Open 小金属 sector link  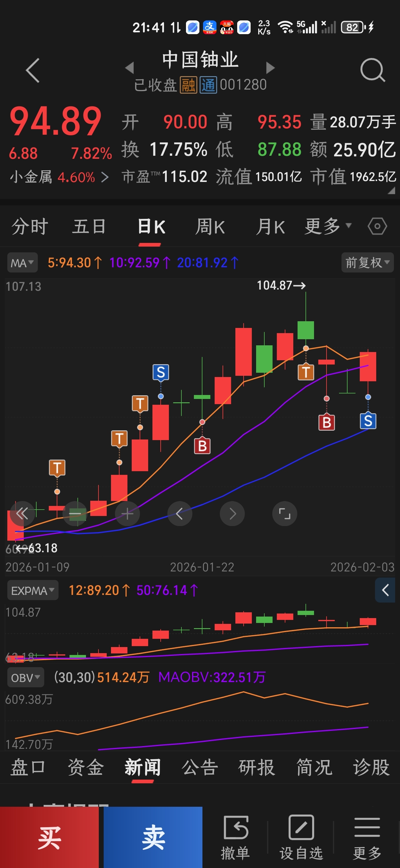tap(59, 177)
